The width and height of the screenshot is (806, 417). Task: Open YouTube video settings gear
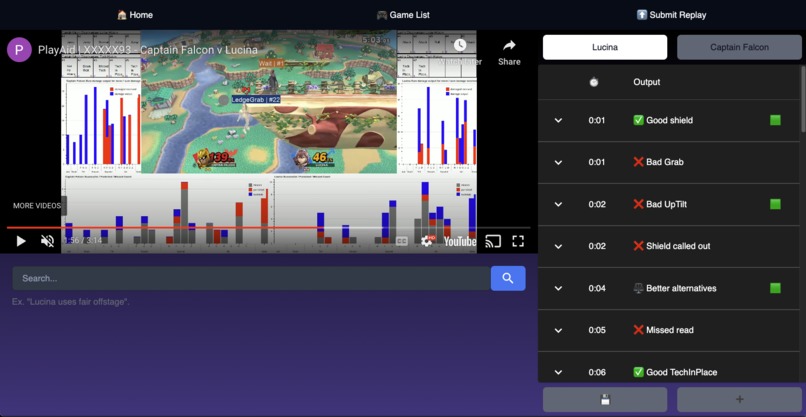[427, 241]
